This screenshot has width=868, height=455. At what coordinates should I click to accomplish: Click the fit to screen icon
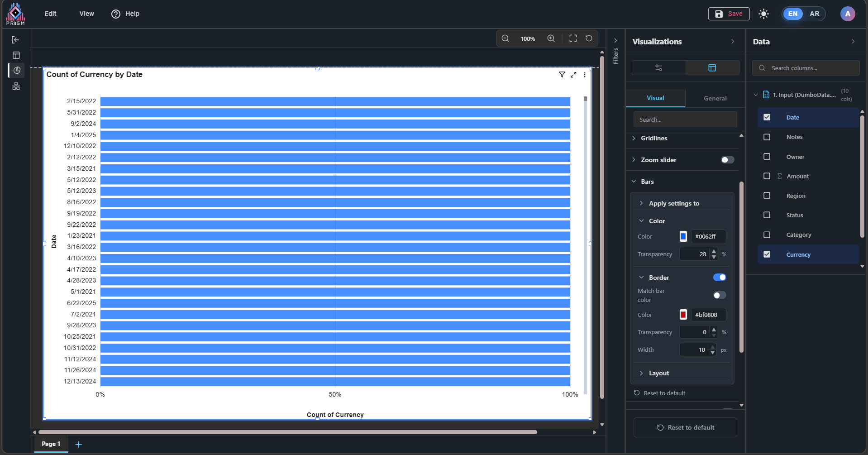[573, 38]
